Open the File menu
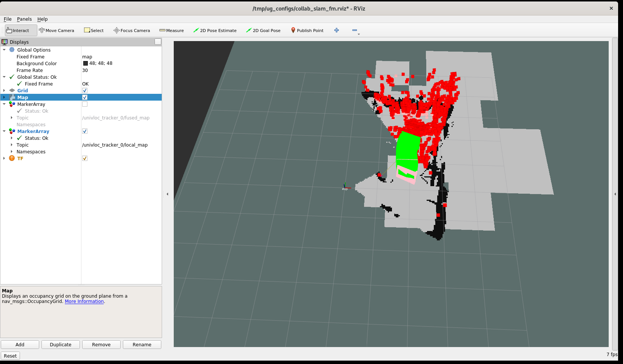Viewport: 623px width, 364px height. (8, 19)
